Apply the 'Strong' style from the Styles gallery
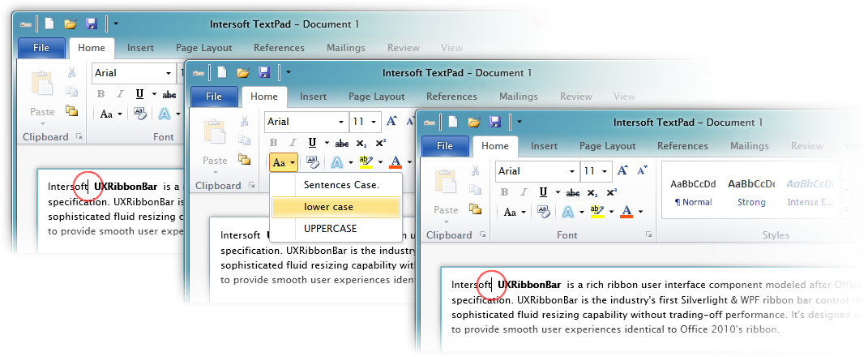 (751, 191)
